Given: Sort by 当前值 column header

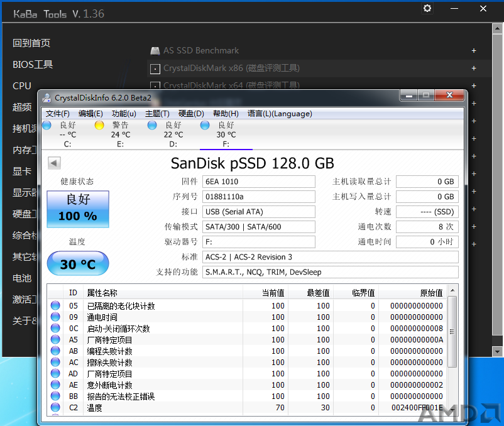Looking at the screenshot, I should click(265, 293).
